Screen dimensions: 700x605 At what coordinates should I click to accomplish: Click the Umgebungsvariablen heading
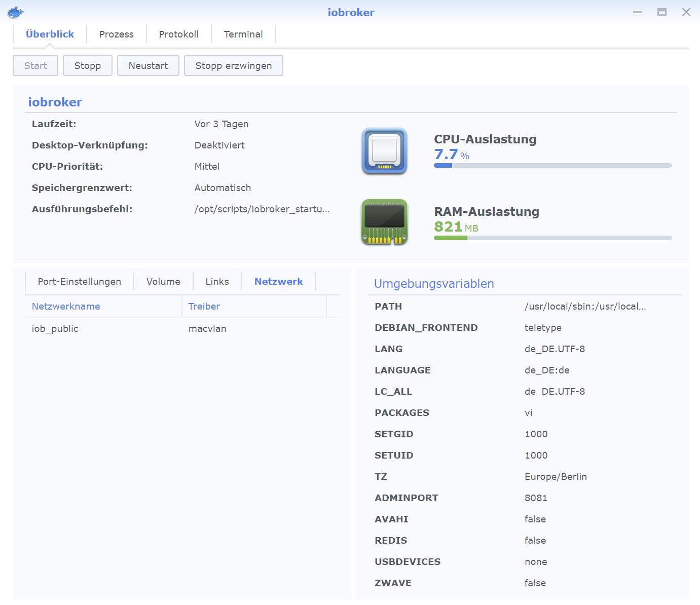(434, 284)
